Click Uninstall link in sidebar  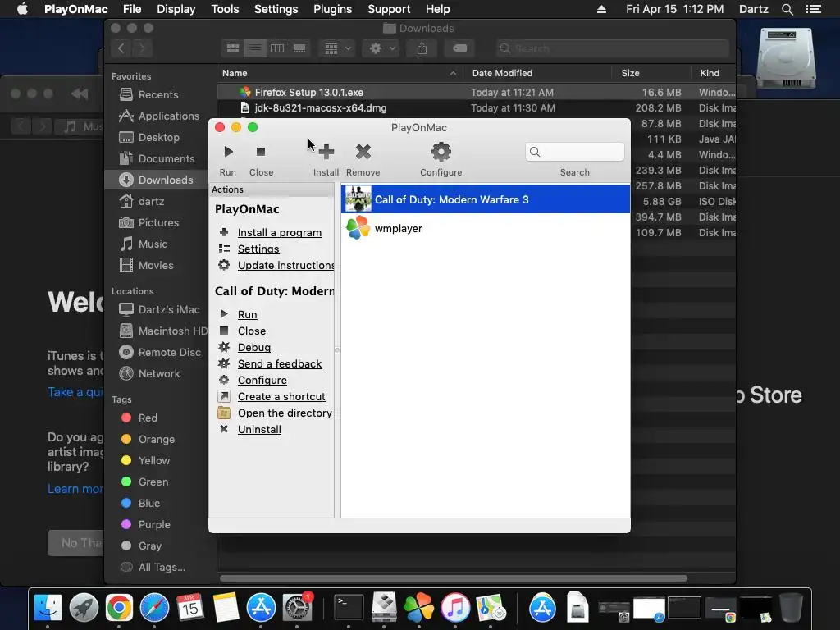tap(259, 430)
